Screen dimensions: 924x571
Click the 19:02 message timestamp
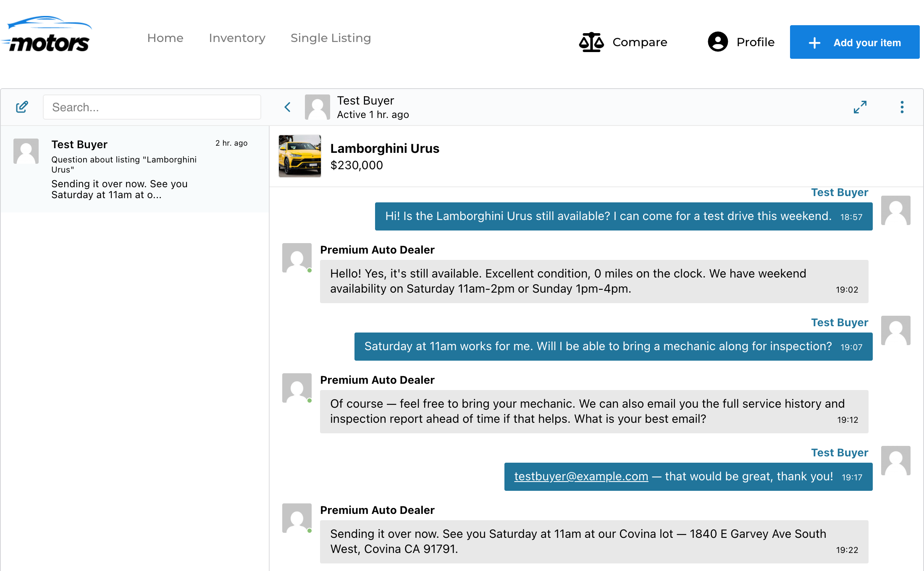tap(847, 290)
